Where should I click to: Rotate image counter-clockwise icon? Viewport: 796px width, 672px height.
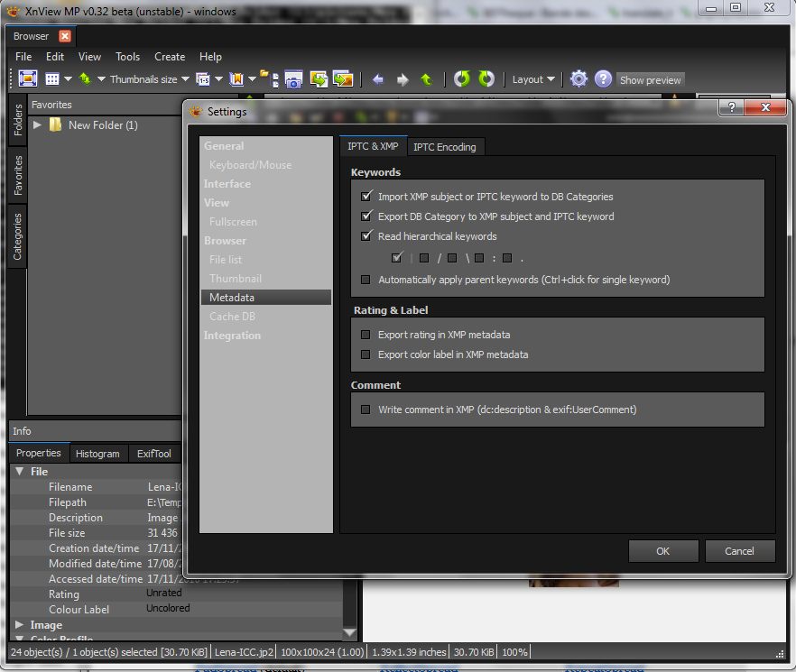tap(462, 78)
